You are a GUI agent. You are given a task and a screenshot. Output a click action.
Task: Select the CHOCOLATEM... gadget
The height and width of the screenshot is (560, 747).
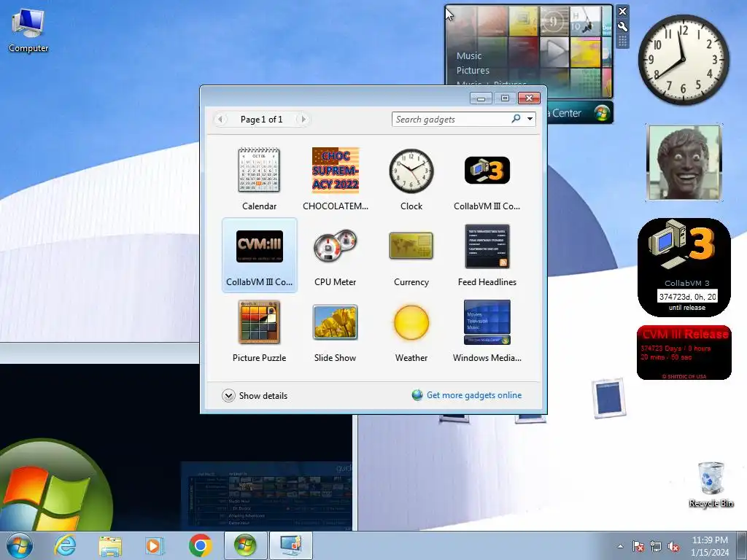(336, 179)
